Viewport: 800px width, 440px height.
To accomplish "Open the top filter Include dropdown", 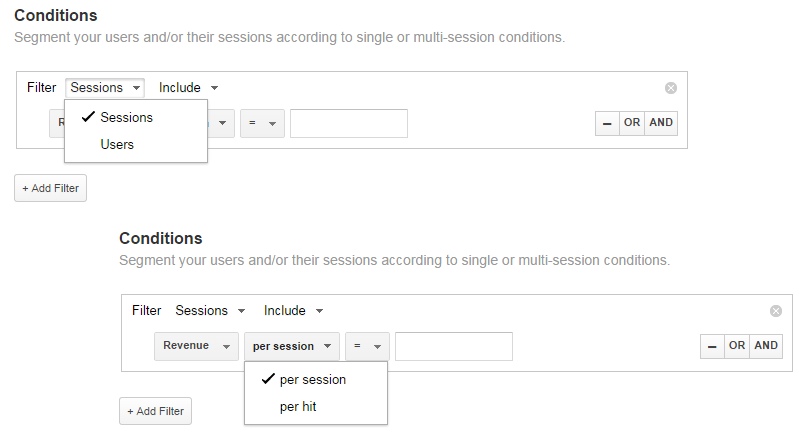I will click(188, 88).
